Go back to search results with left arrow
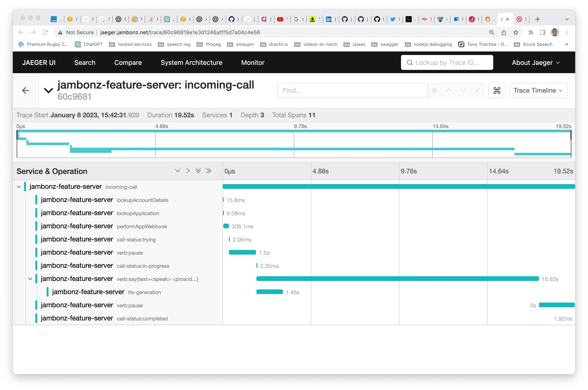588x390 pixels. (x=26, y=90)
